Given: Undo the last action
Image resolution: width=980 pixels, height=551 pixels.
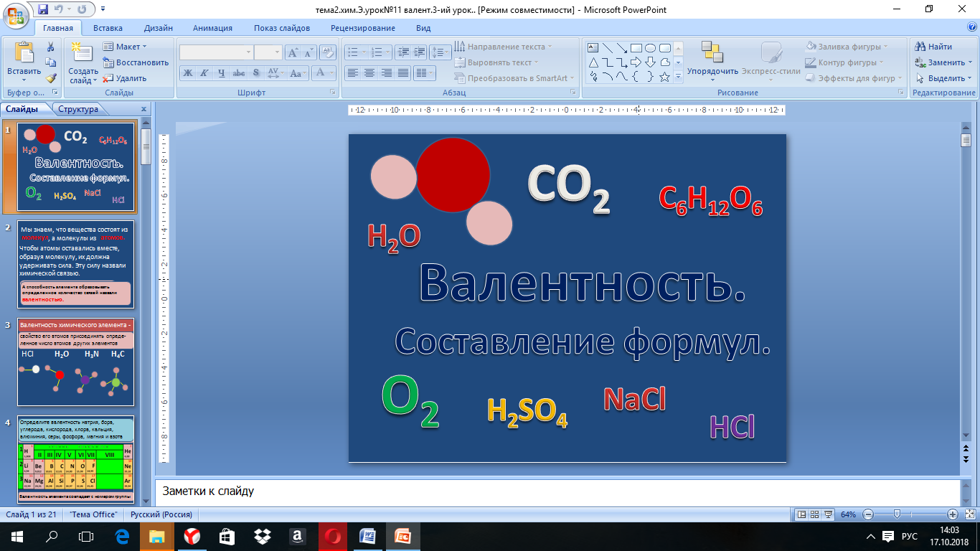Looking at the screenshot, I should click(x=60, y=9).
